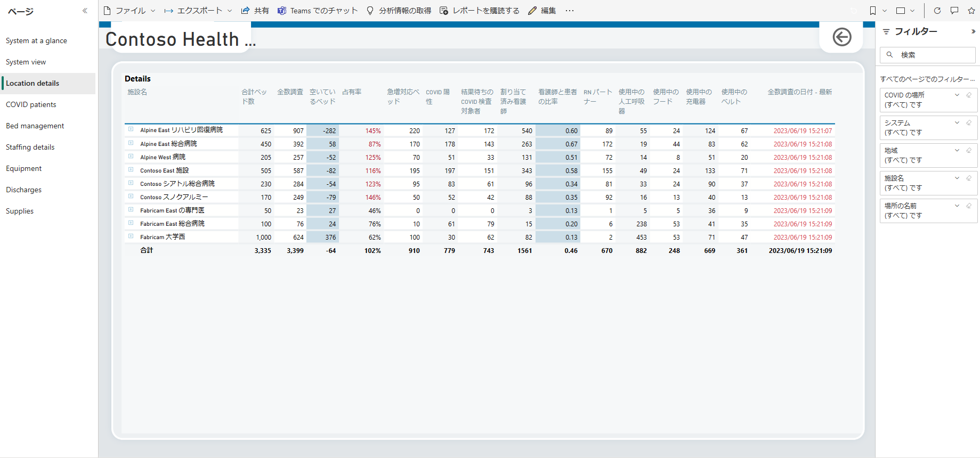The width and height of the screenshot is (980, 458).
Task: Select the Location details page
Action: pos(48,84)
